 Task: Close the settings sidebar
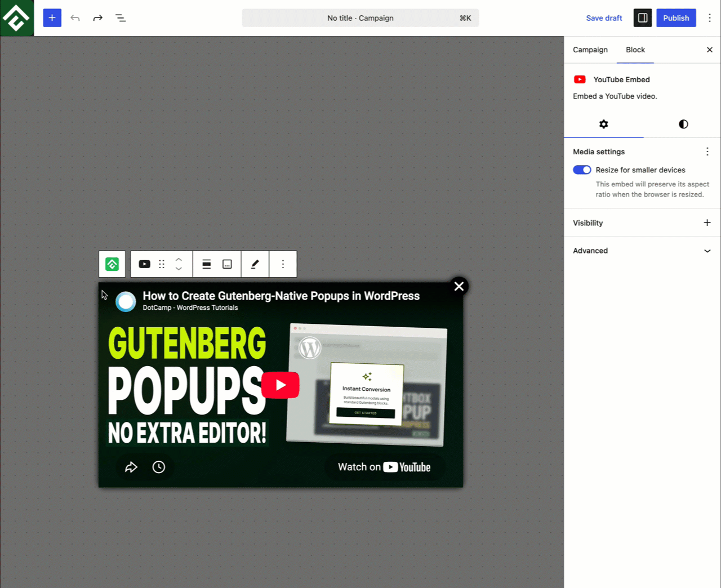pyautogui.click(x=710, y=50)
